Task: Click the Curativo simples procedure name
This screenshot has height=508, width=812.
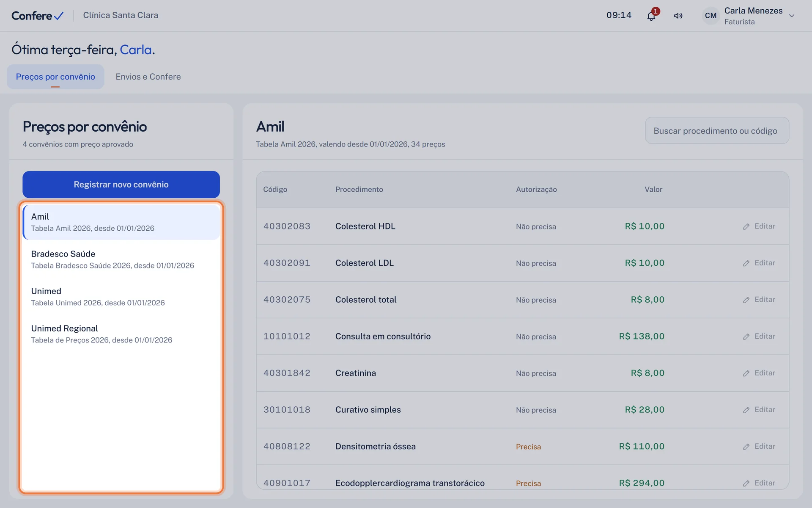Action: click(368, 410)
